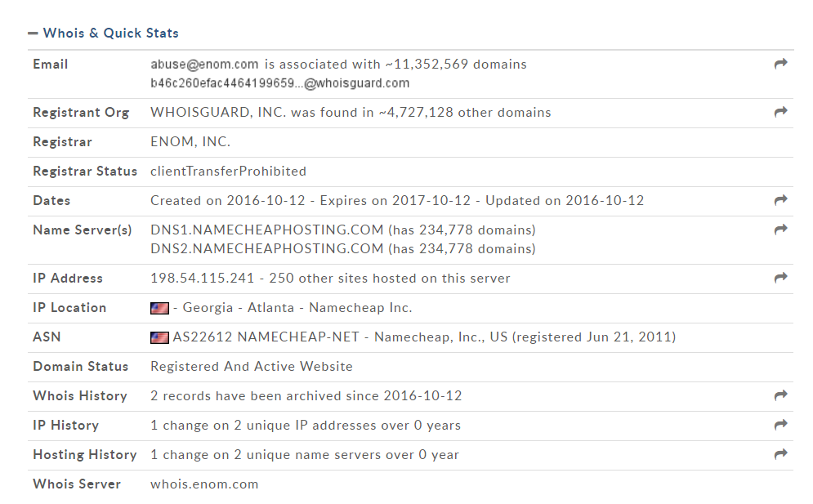Click DNS2.NAMECHEAPHOSTING.COM name server

pos(266,249)
